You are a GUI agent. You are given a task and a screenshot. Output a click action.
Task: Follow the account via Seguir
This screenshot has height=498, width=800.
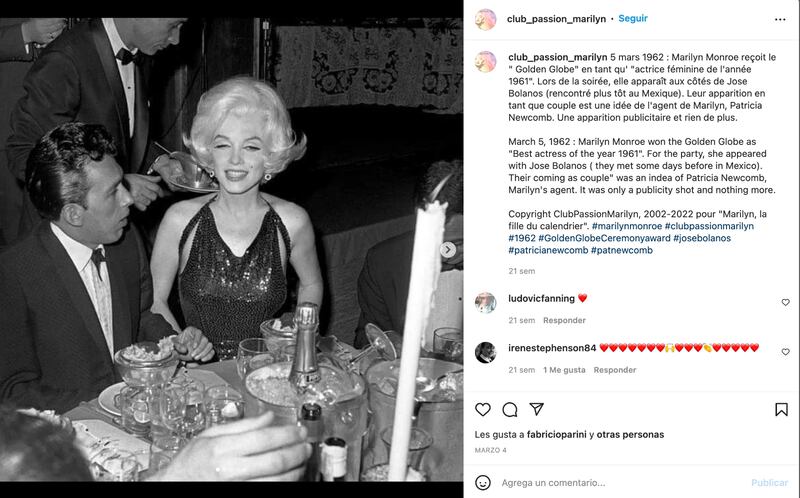pos(633,18)
